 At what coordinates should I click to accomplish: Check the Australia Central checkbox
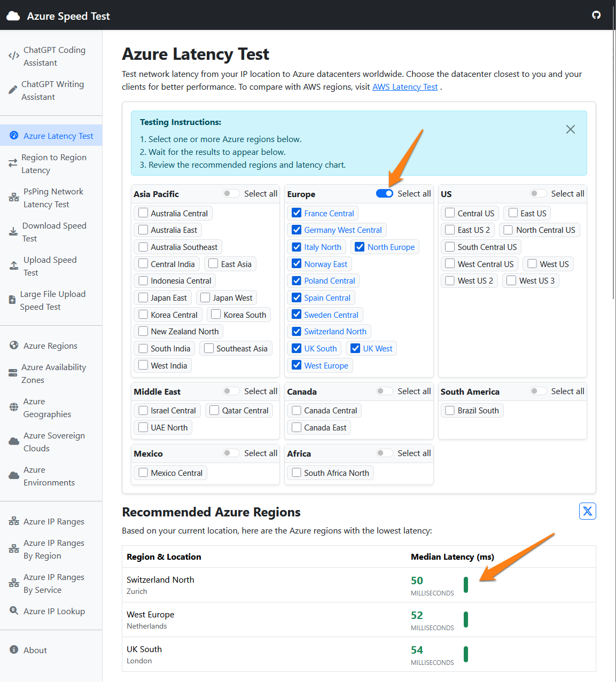[x=143, y=213]
